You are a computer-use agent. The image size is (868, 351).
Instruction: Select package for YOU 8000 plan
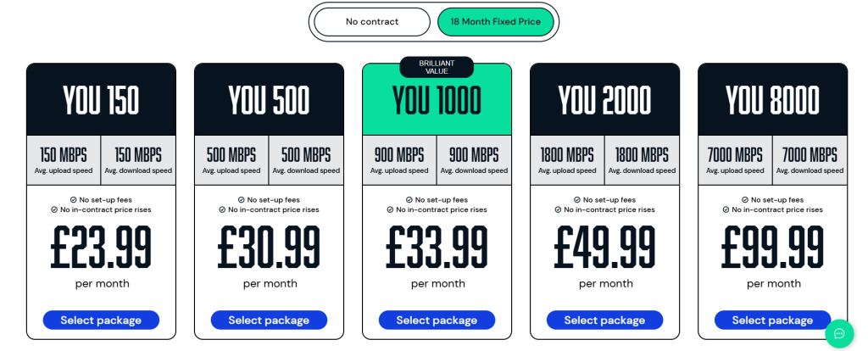point(773,320)
